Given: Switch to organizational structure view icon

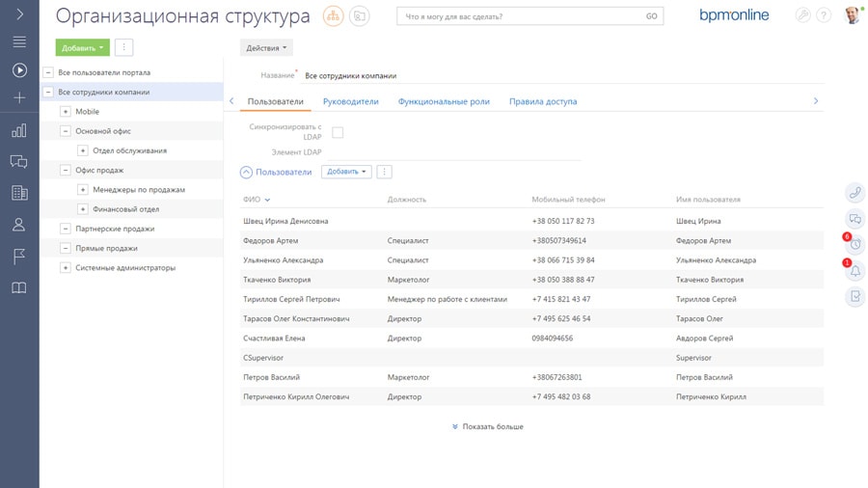Looking at the screenshot, I should point(334,16).
